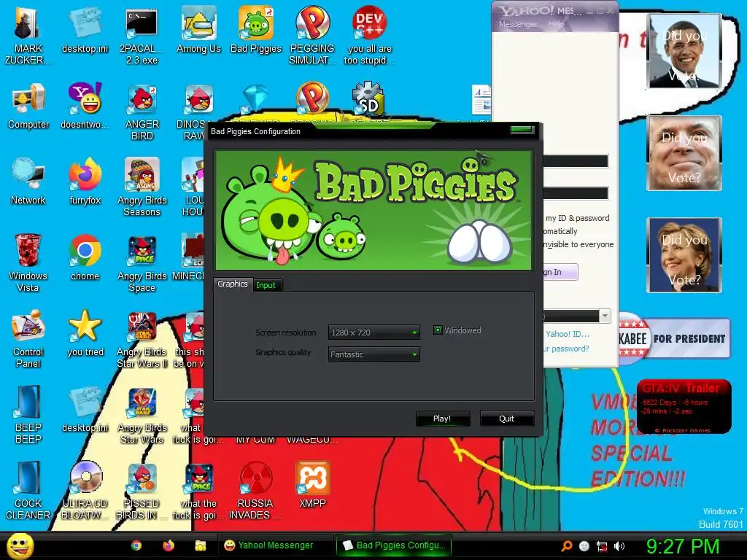Click the Obama 'Did you Vote?' gadget
Screen dimensions: 747x560
point(684,51)
